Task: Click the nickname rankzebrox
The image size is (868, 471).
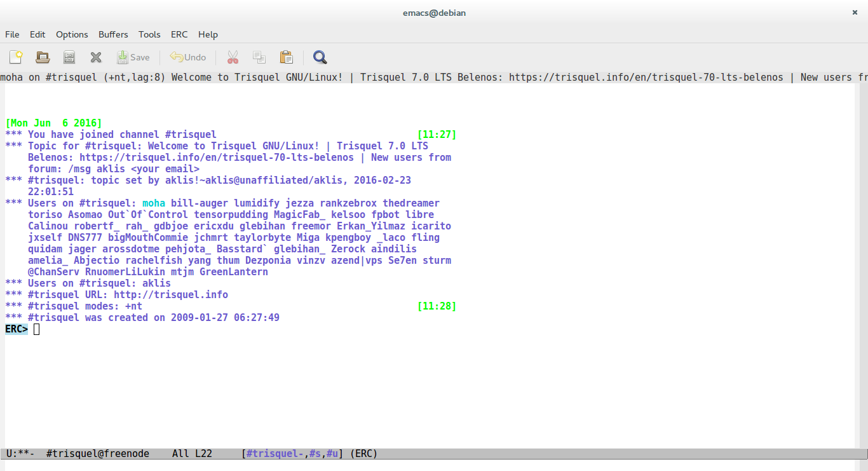Action: point(348,203)
